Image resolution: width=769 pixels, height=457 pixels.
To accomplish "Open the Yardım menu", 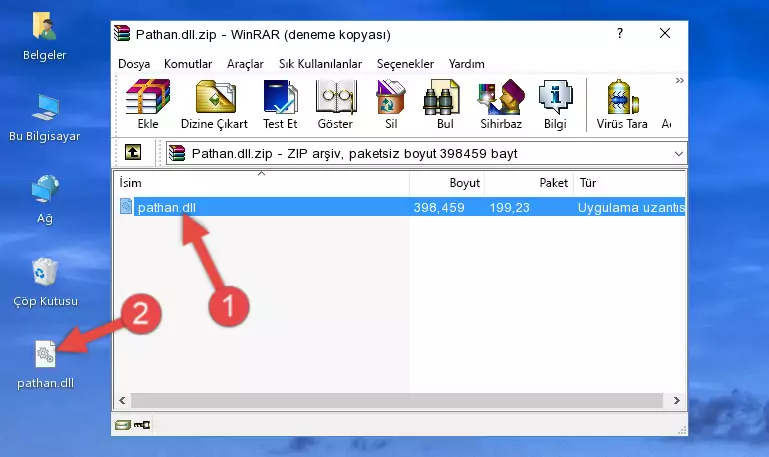I will click(x=466, y=64).
